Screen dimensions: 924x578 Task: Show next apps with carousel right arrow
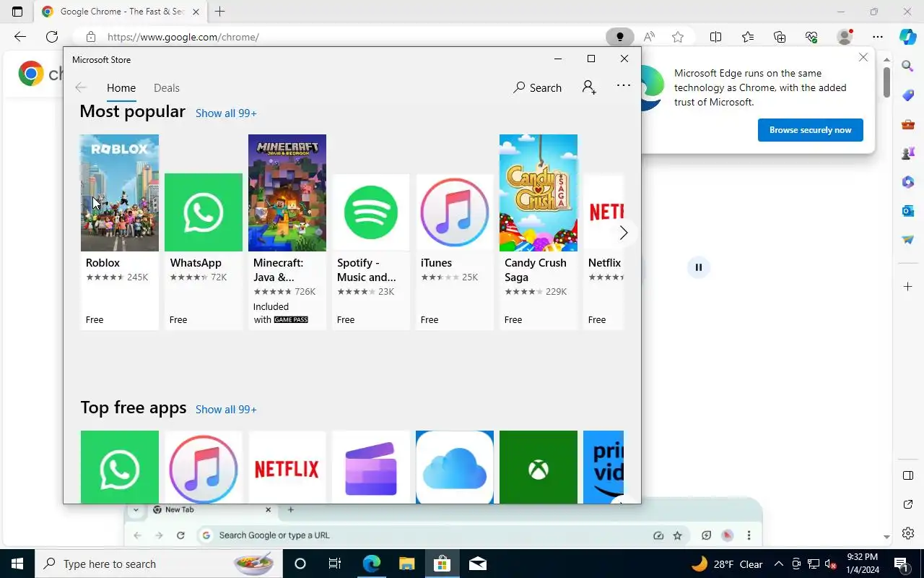click(x=624, y=233)
